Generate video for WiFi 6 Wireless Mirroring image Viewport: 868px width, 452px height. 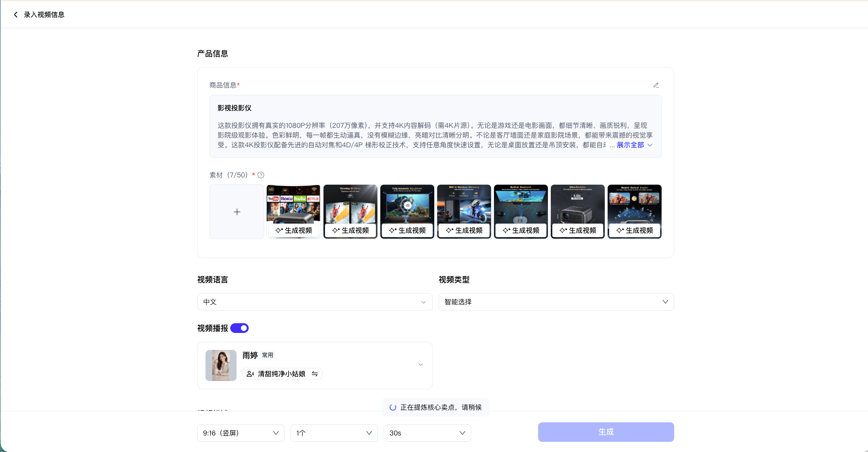(x=464, y=230)
